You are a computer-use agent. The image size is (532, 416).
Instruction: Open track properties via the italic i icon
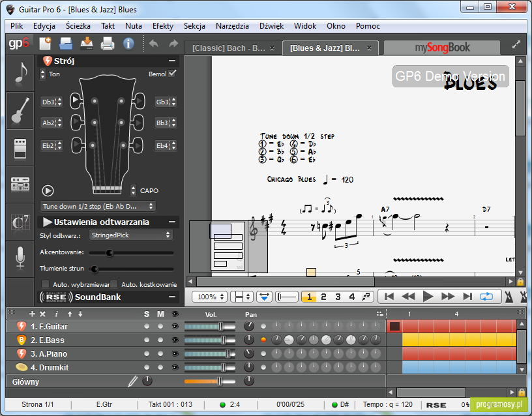click(x=56, y=314)
